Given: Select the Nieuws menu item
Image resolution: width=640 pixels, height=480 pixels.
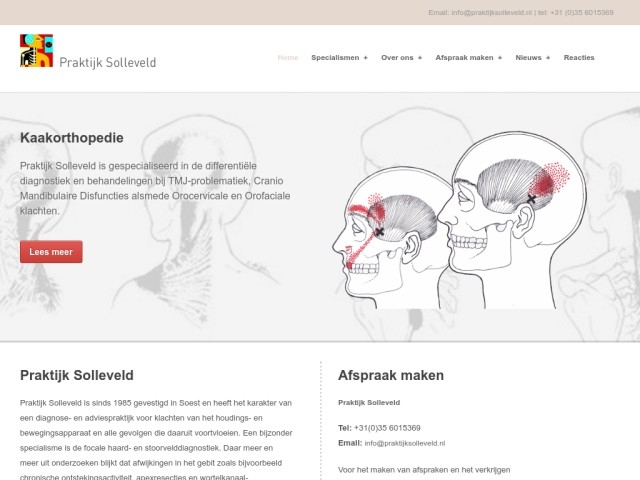Looking at the screenshot, I should (528, 58).
